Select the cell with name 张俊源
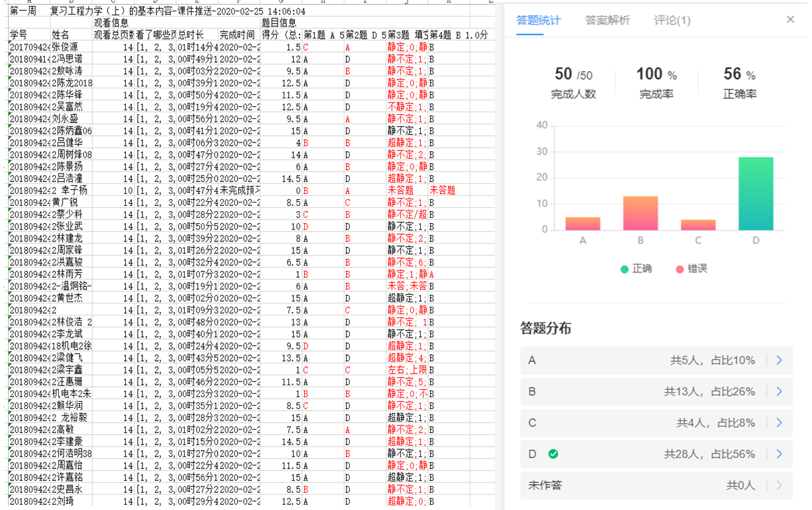812x510 pixels. [71, 47]
